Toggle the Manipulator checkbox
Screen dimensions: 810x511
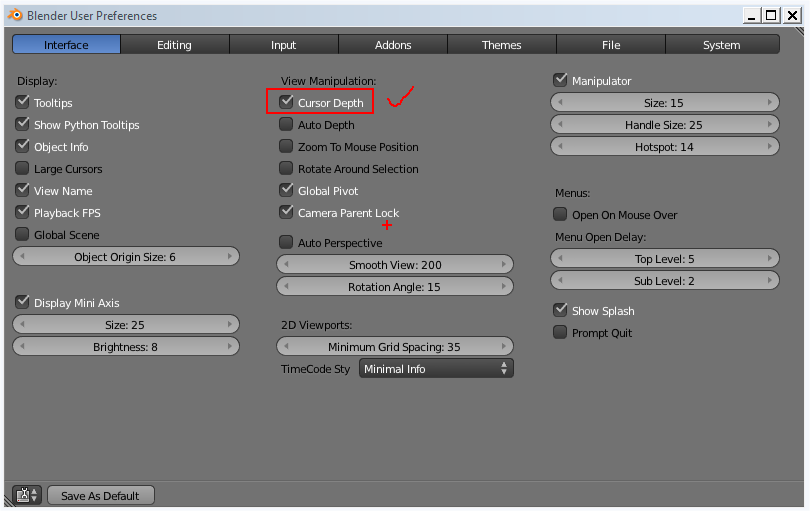click(560, 80)
